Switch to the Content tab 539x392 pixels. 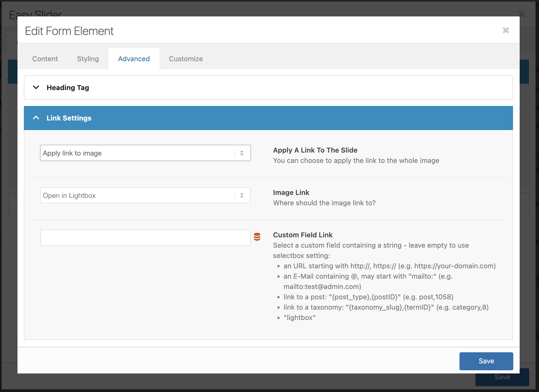[x=45, y=59]
